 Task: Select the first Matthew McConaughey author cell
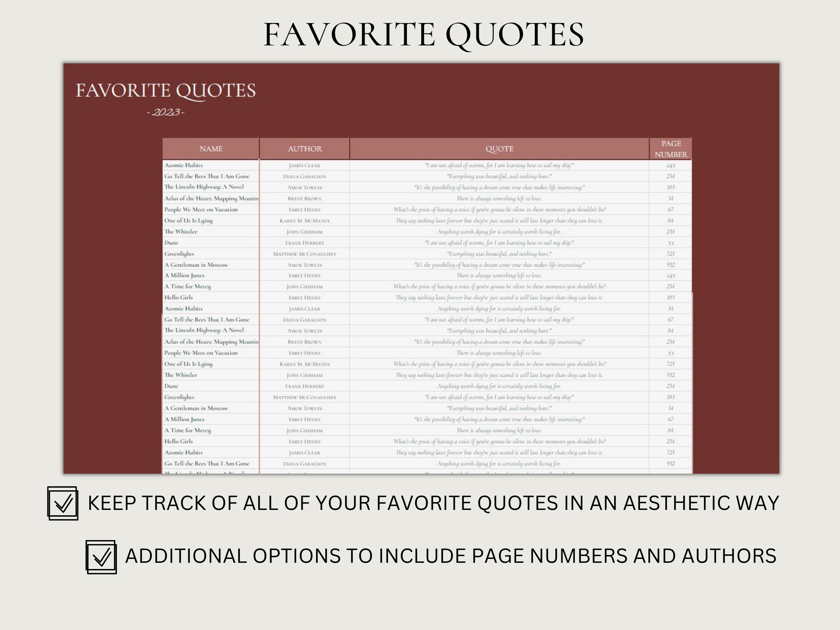305,254
